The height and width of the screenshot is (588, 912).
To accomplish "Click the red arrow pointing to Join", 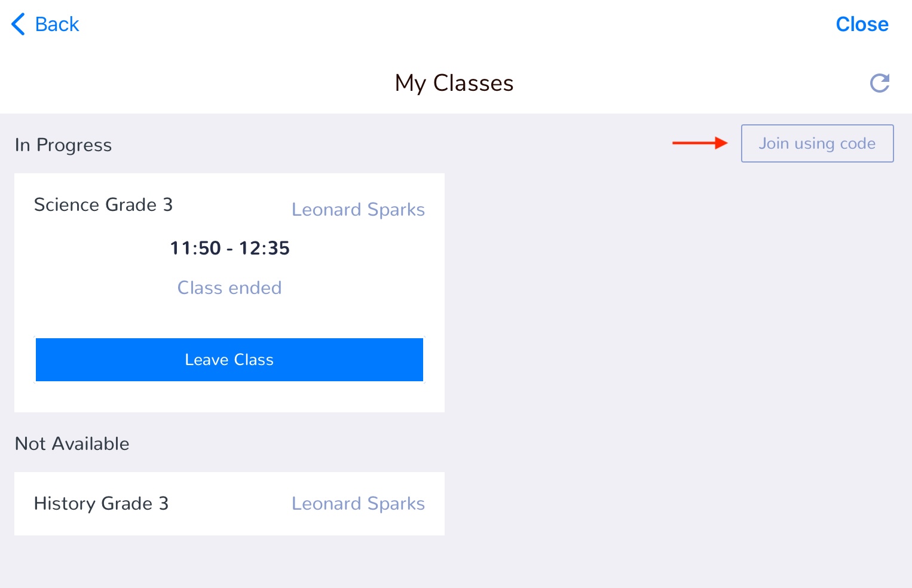I will click(x=700, y=143).
